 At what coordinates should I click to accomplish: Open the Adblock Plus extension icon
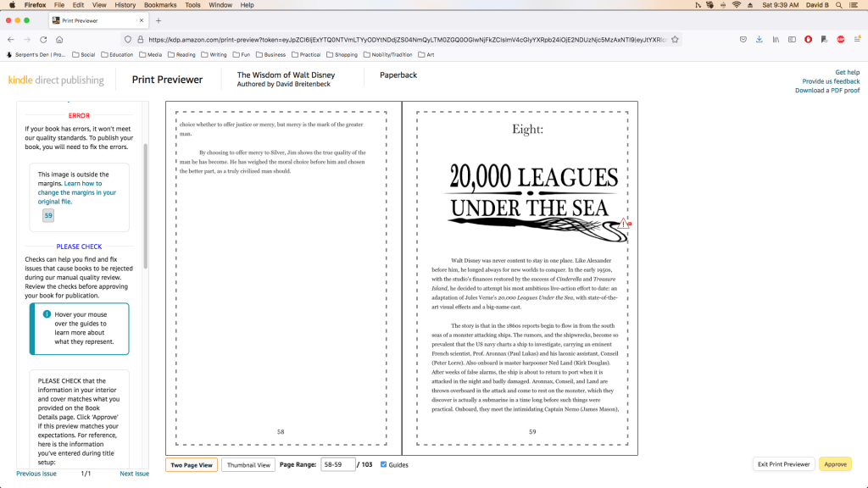tap(841, 39)
